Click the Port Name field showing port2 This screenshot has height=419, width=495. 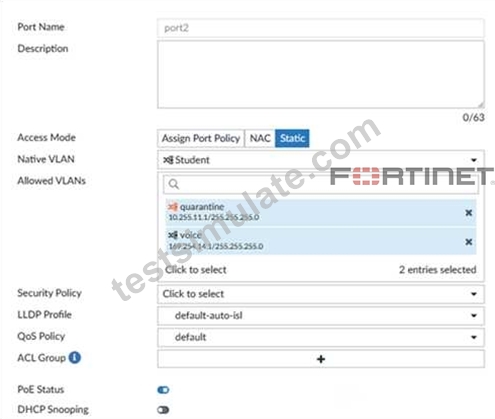click(321, 28)
